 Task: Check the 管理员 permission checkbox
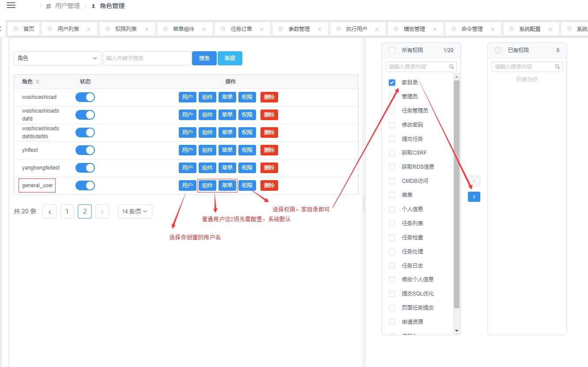[392, 97]
